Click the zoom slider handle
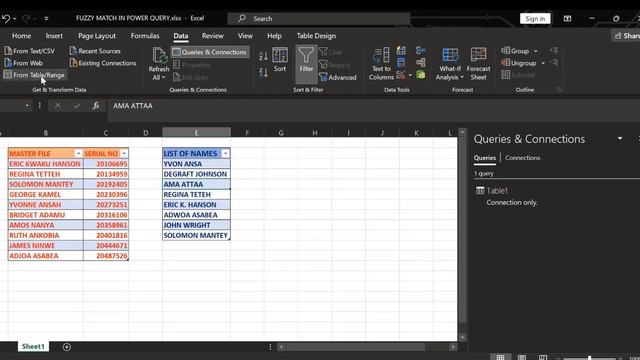The width and height of the screenshot is (640, 360). click(x=589, y=358)
